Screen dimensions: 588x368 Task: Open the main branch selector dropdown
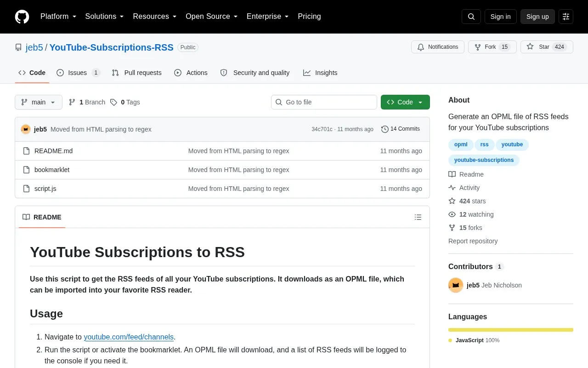pyautogui.click(x=39, y=102)
